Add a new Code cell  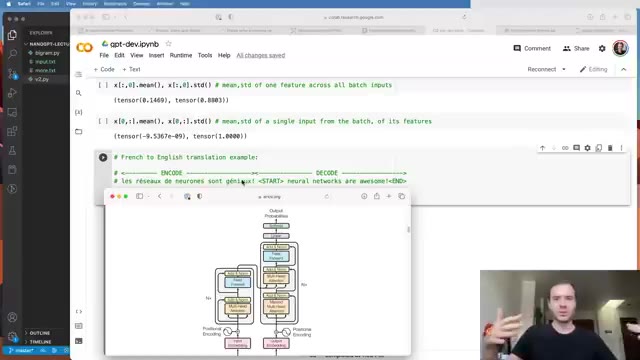[104, 69]
